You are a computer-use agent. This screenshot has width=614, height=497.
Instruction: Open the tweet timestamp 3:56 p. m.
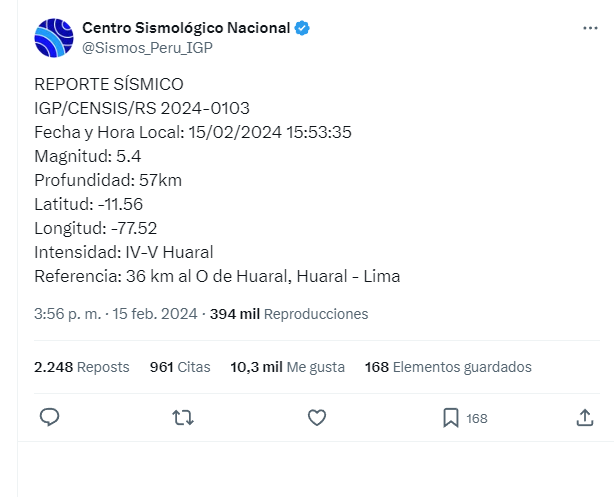[x=67, y=314]
